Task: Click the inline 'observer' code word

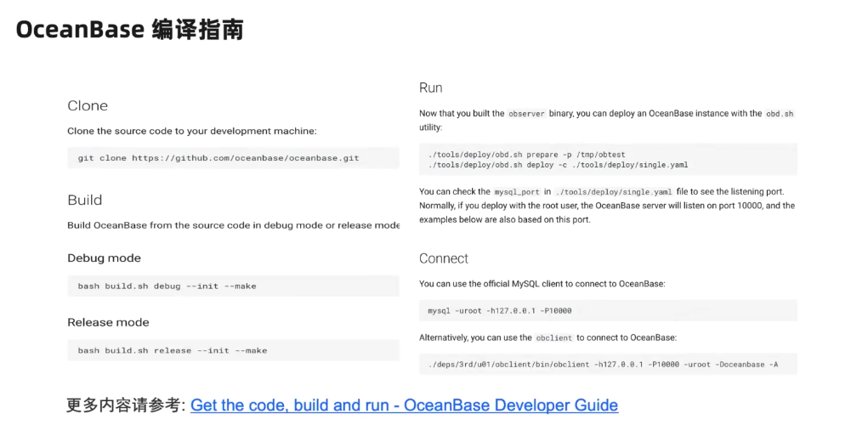Action: (x=526, y=114)
